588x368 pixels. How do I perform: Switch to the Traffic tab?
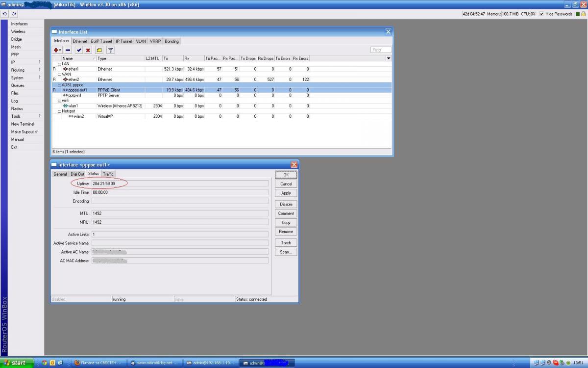108,174
